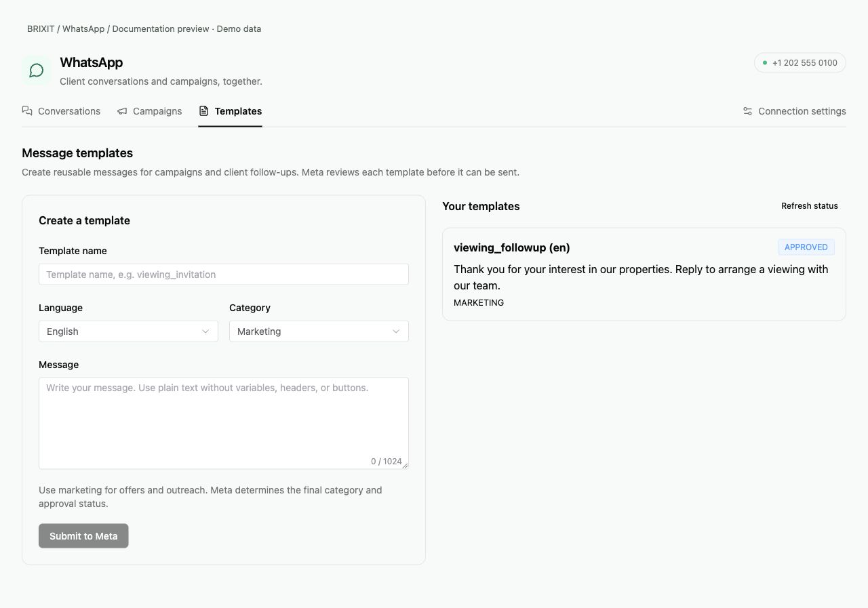Open the Language dropdown set to English

(128, 331)
